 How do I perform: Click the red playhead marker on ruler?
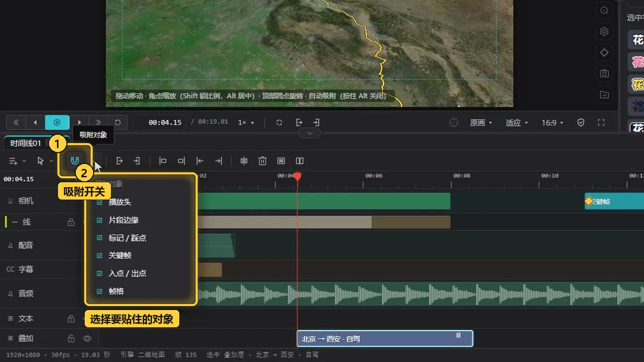click(x=298, y=176)
